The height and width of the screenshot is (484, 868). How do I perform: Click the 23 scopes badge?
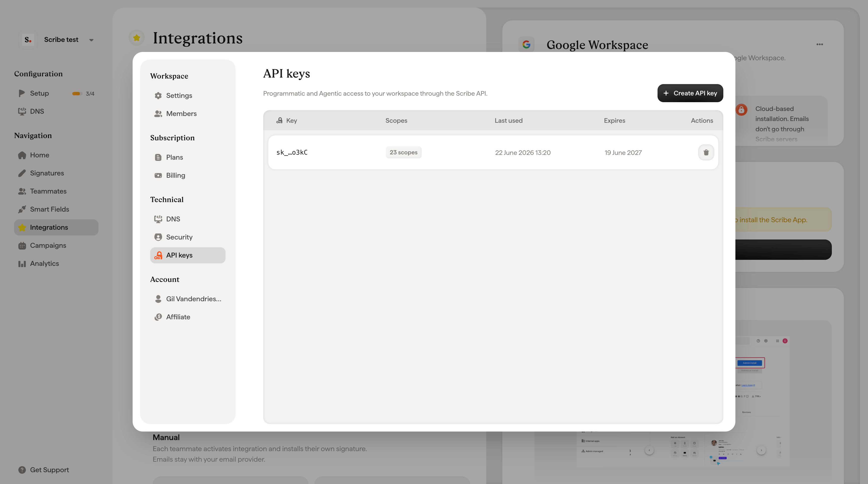[403, 153]
